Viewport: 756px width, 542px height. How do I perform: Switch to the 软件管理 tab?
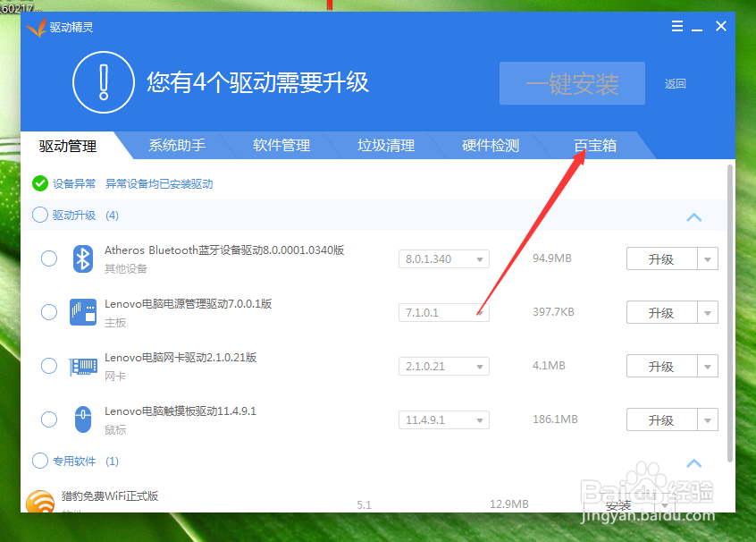coord(281,145)
